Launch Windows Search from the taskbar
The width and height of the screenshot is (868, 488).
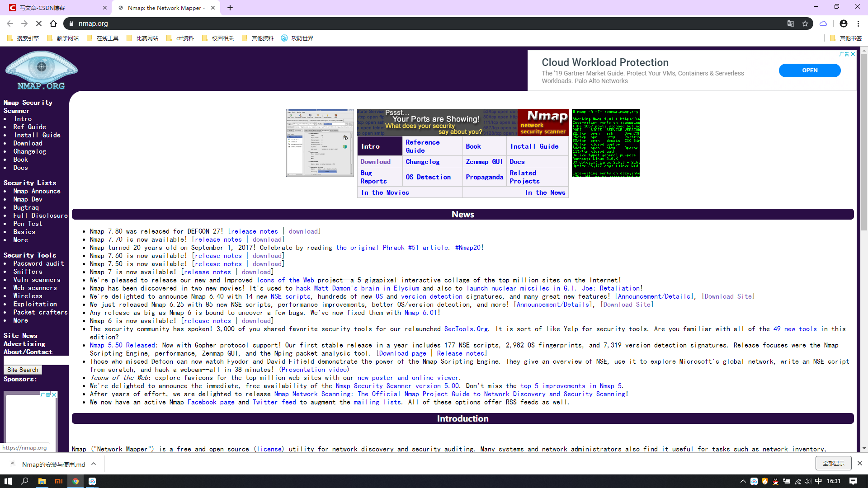25,481
